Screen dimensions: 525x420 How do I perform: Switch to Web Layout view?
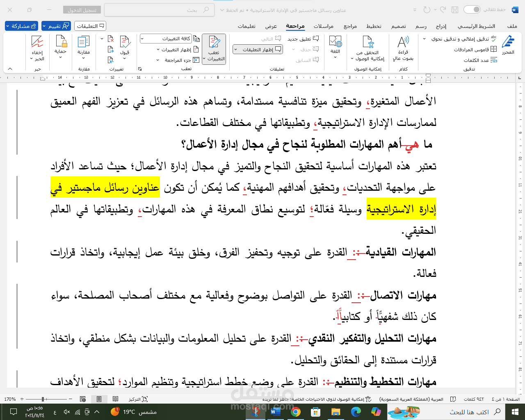click(x=83, y=399)
